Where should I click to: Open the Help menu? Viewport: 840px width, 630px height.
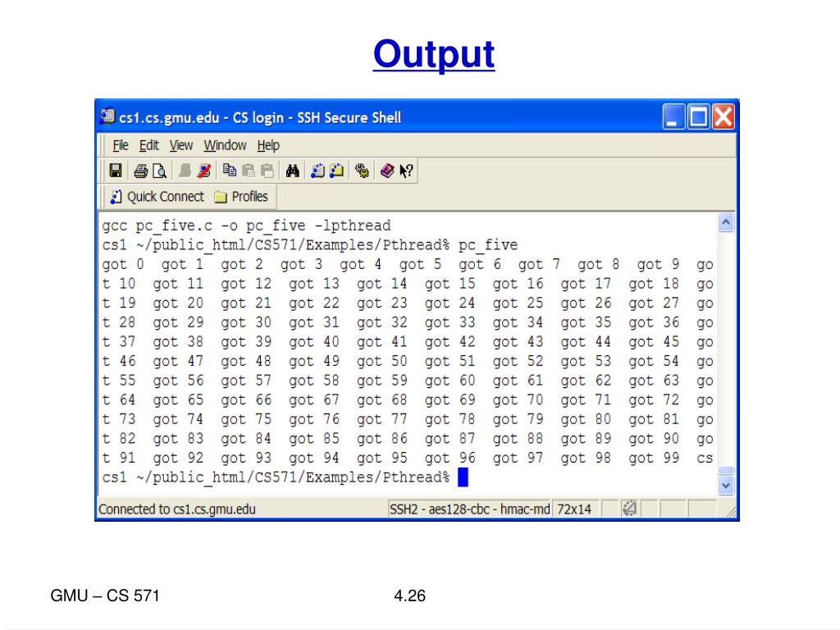[268, 145]
